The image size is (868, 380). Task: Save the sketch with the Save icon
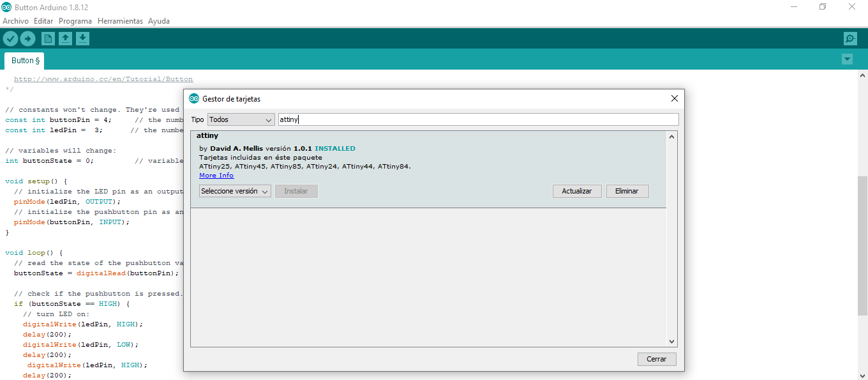[x=82, y=39]
